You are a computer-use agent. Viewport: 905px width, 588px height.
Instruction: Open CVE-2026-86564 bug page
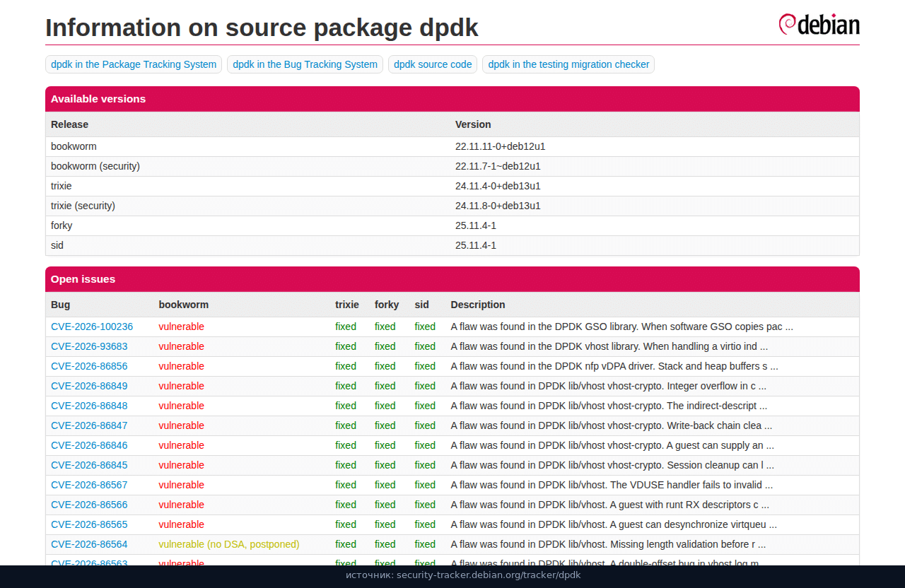click(89, 544)
